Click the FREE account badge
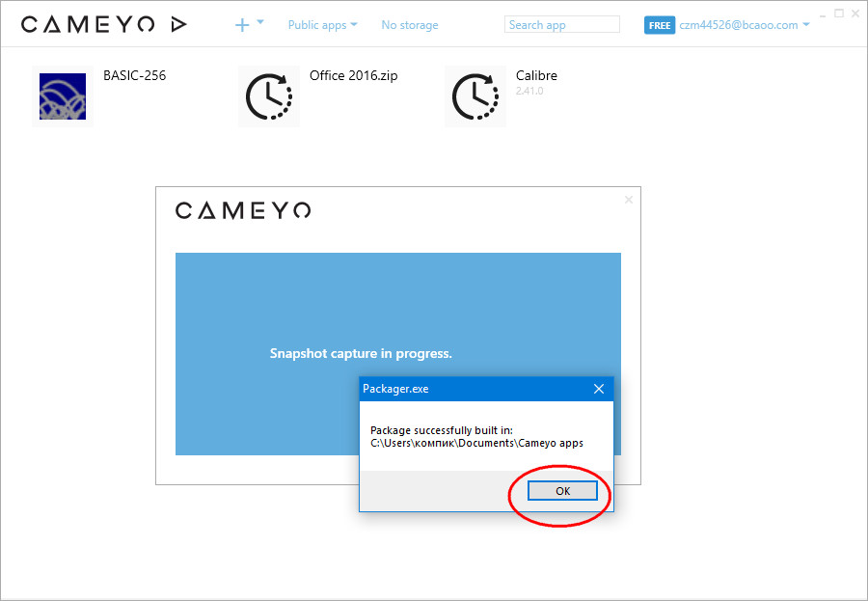This screenshot has width=868, height=601. coord(660,25)
